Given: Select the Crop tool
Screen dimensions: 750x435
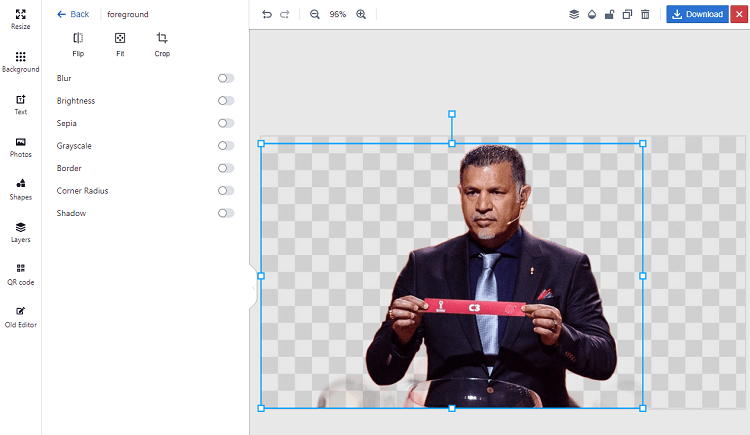Looking at the screenshot, I should 162,45.
